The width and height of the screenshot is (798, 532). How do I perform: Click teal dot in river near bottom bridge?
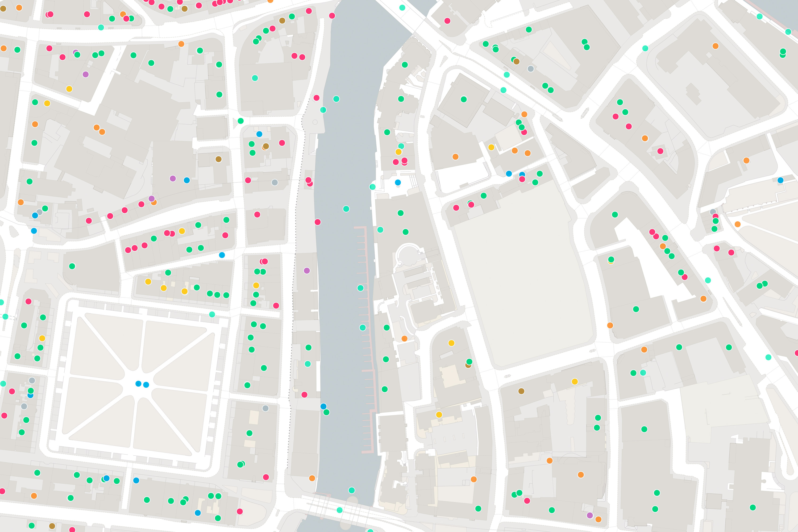[x=351, y=490]
